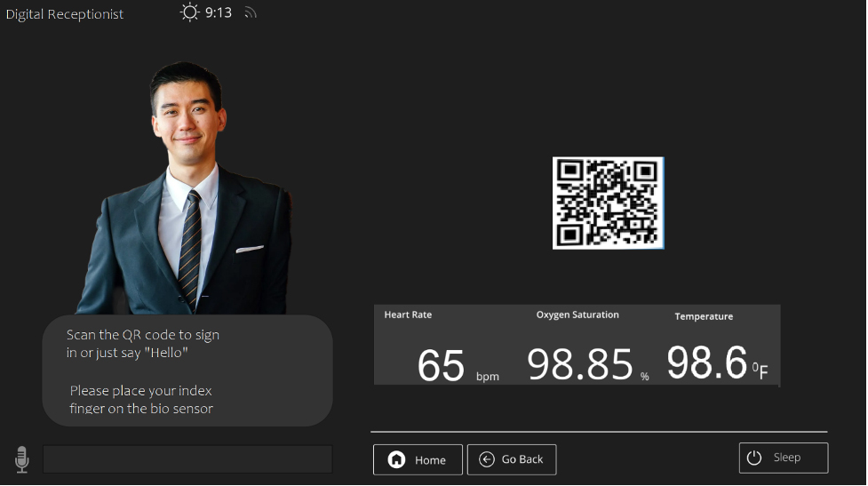This screenshot has height=486, width=868.
Task: Click the Oxygen Saturation label
Action: coord(577,315)
